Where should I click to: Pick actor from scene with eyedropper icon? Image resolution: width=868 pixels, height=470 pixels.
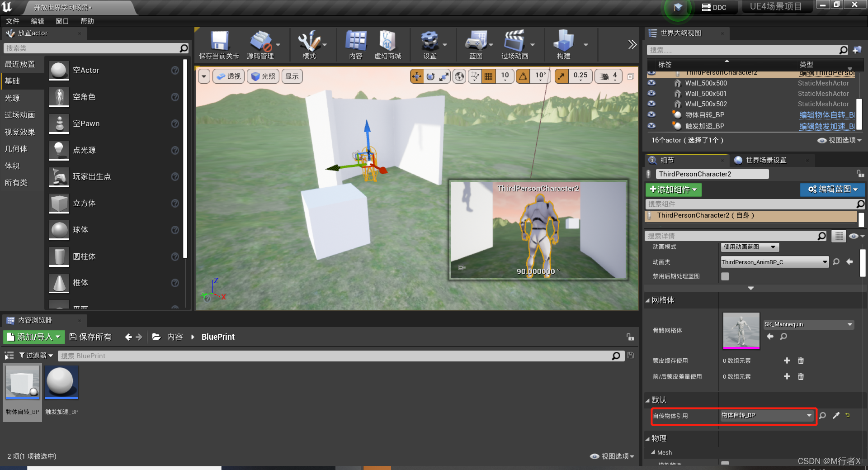coord(836,416)
